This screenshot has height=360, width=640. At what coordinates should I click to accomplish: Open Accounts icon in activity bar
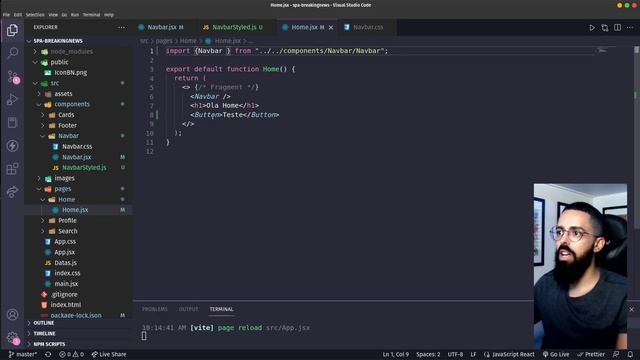[12, 315]
